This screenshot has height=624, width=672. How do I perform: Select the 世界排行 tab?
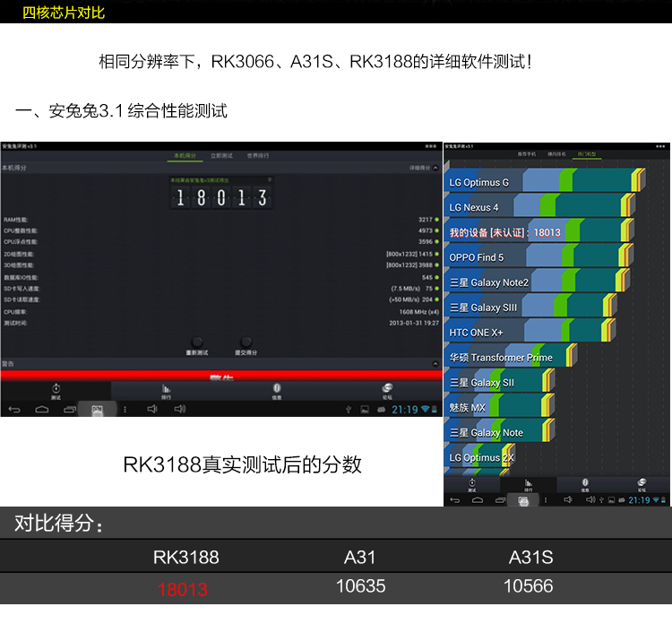(258, 156)
